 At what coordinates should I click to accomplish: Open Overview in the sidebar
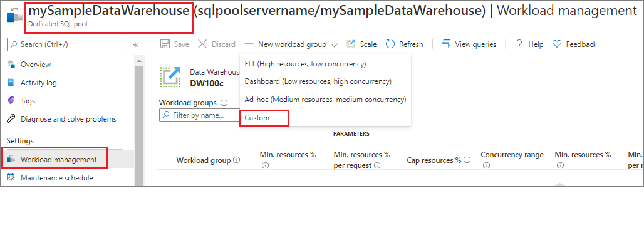point(36,65)
